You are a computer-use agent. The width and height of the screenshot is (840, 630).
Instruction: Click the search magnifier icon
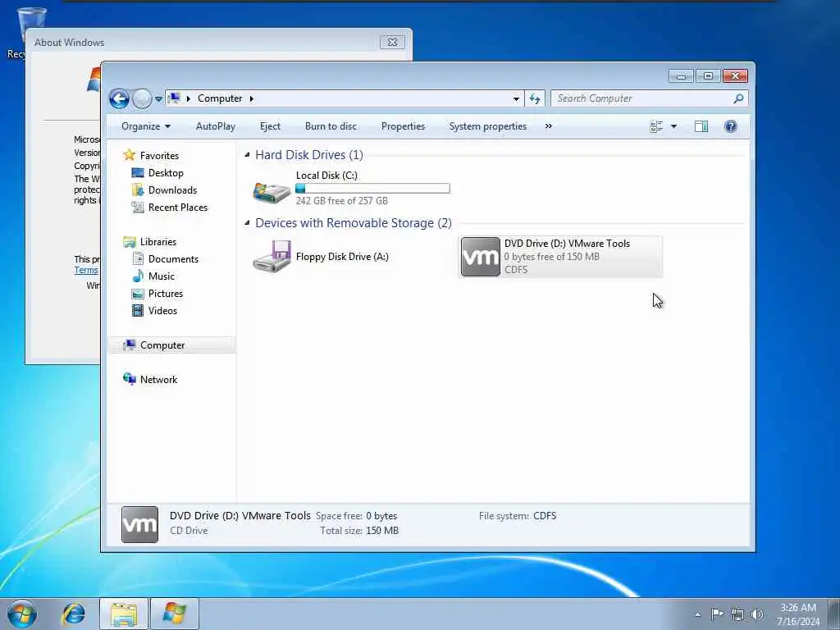coord(739,98)
